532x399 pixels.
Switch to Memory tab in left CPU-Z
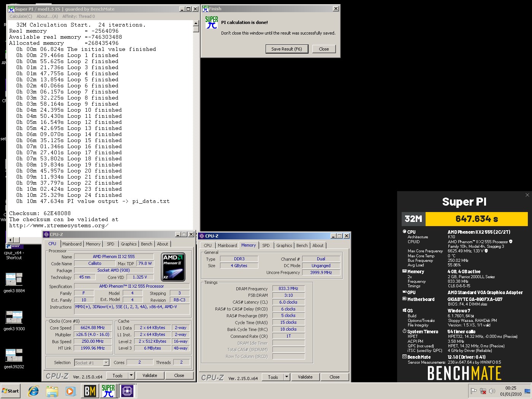pos(93,244)
